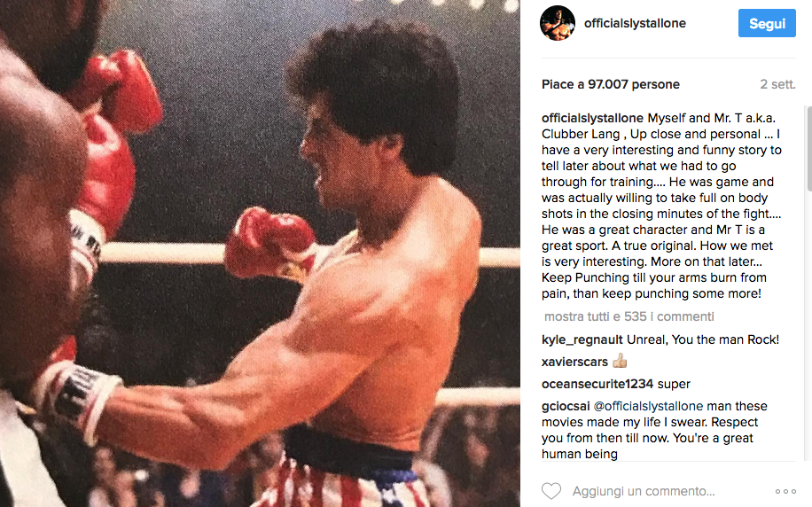Viewport: 812px width, 507px height.
Task: Open the three-dot more options menu
Action: click(785, 491)
